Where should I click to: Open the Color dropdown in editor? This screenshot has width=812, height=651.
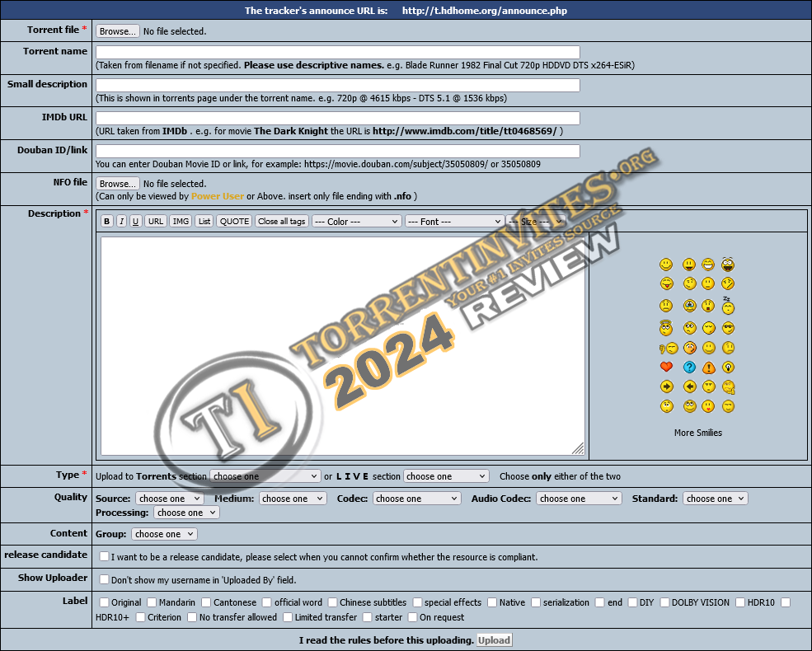356,222
